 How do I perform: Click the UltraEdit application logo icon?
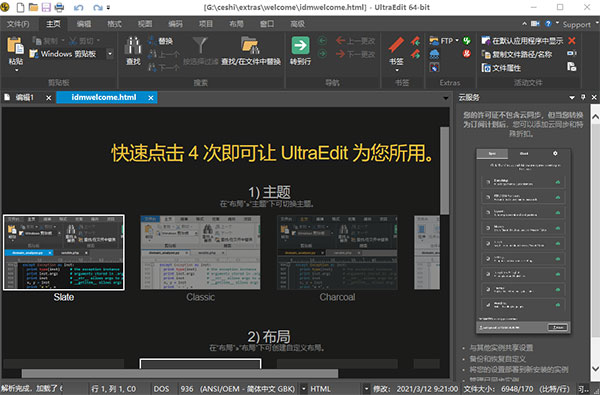(x=5, y=7)
